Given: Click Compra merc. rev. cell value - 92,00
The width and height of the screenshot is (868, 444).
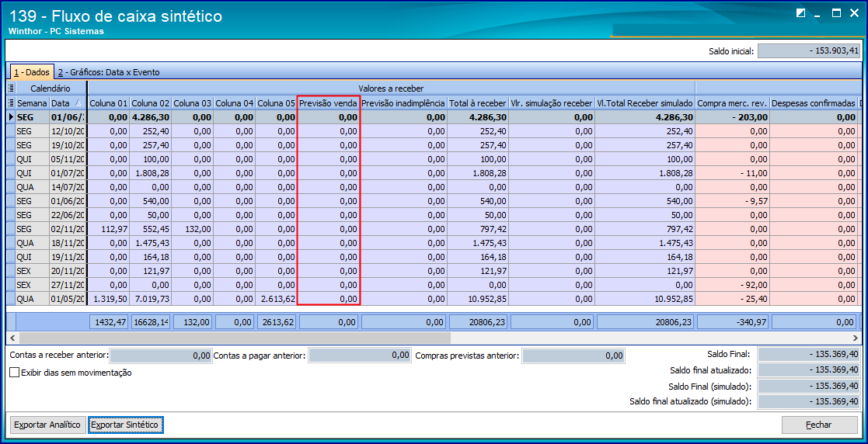Looking at the screenshot, I should pos(732,285).
